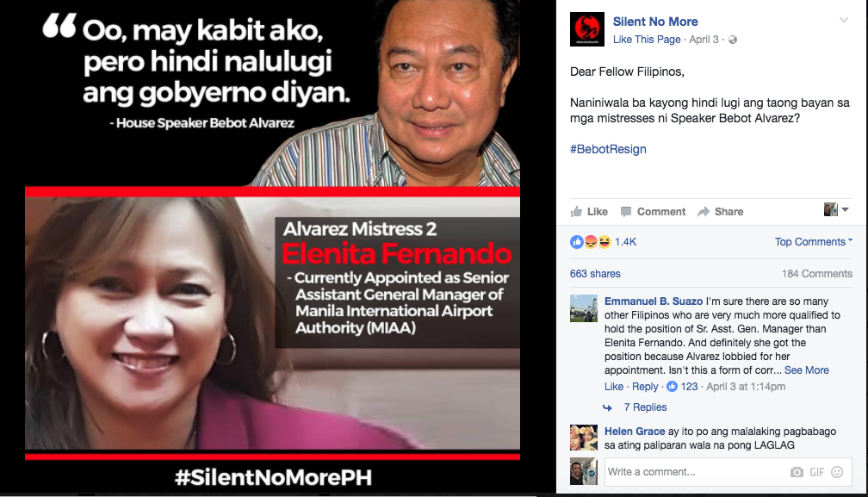This screenshot has height=497, width=868.
Task: Click the camera icon in comment box
Action: [797, 472]
